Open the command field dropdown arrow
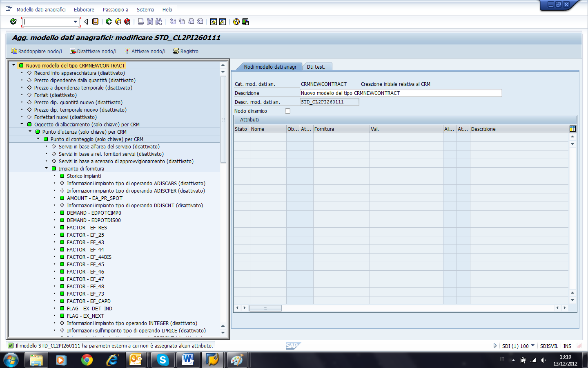Image resolution: width=588 pixels, height=368 pixels. coord(75,22)
